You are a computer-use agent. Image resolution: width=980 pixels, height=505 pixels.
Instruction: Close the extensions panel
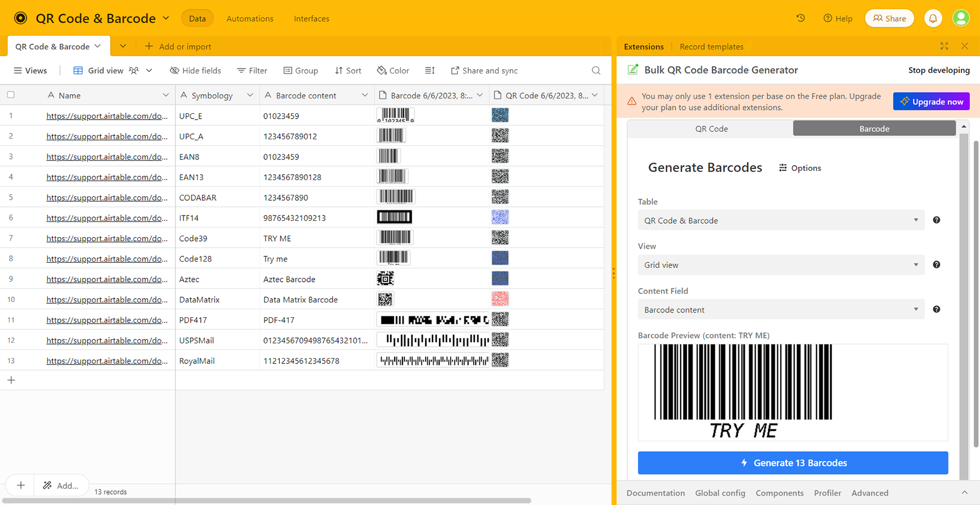point(965,46)
